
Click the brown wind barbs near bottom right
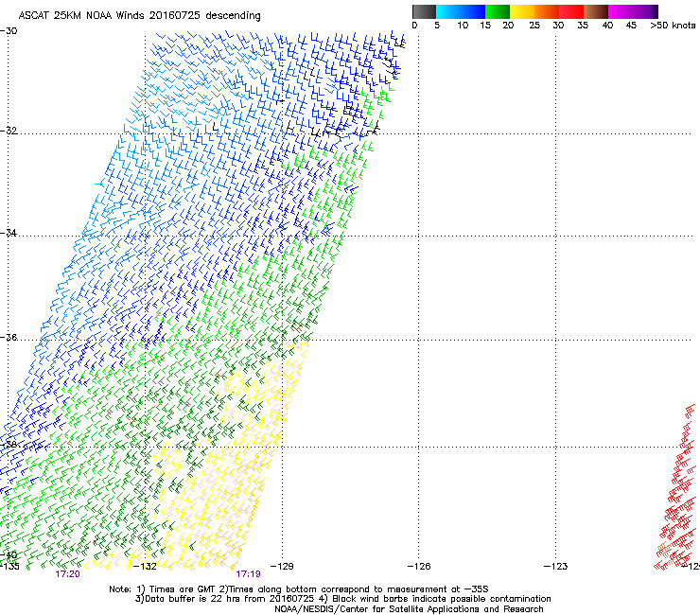click(665, 551)
